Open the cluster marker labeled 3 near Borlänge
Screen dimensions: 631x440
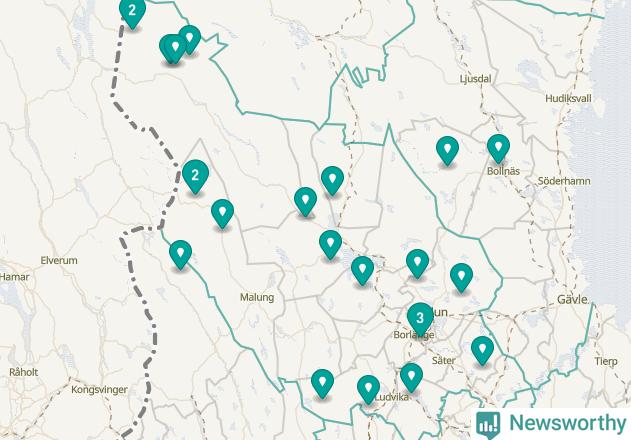[x=420, y=318]
